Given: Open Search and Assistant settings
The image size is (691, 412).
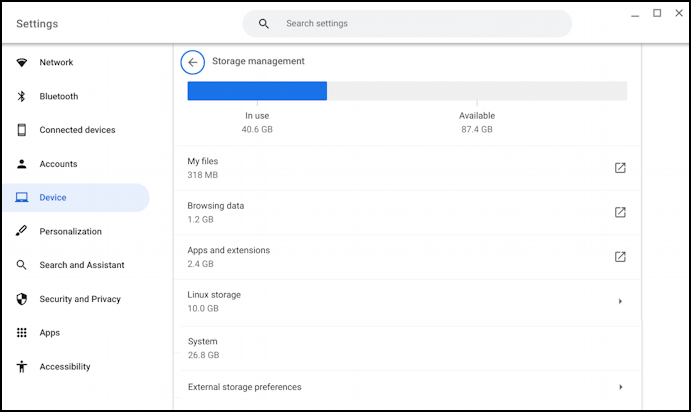Looking at the screenshot, I should pos(82,265).
